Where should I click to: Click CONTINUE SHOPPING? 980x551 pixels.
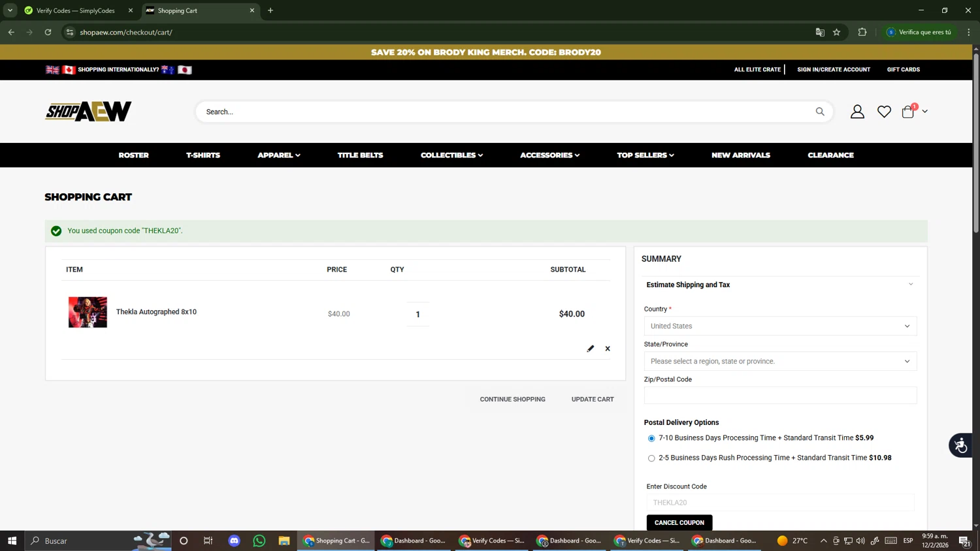[512, 400]
